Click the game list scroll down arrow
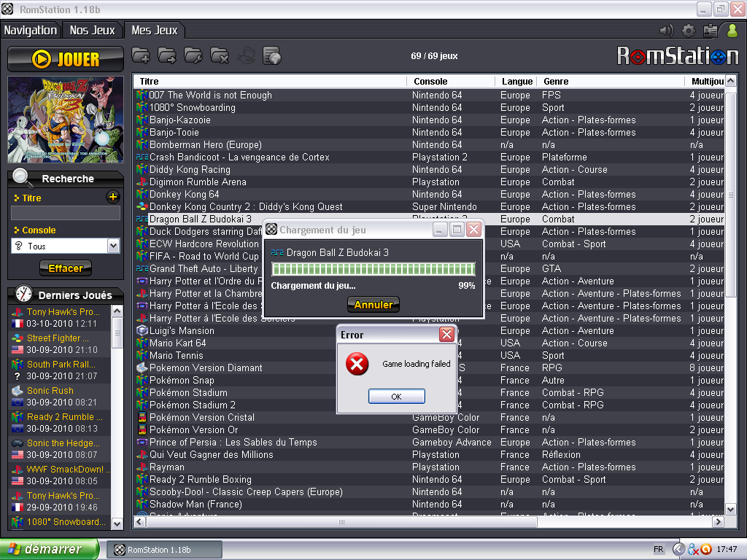Image resolution: width=747 pixels, height=560 pixels. [731, 509]
